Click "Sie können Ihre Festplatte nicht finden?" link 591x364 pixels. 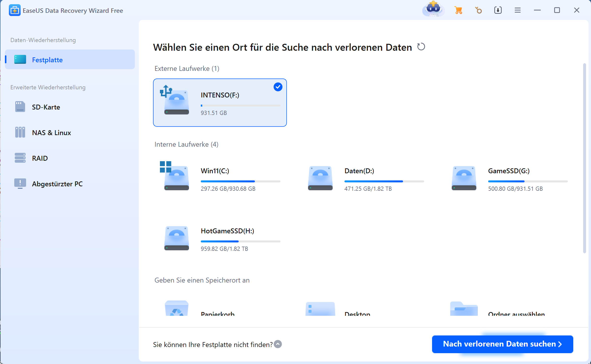pos(213,345)
